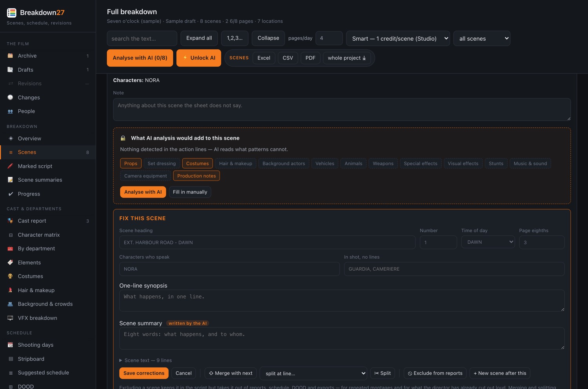Click the Costumes sidebar icon
This screenshot has height=389, width=588.
click(10, 276)
